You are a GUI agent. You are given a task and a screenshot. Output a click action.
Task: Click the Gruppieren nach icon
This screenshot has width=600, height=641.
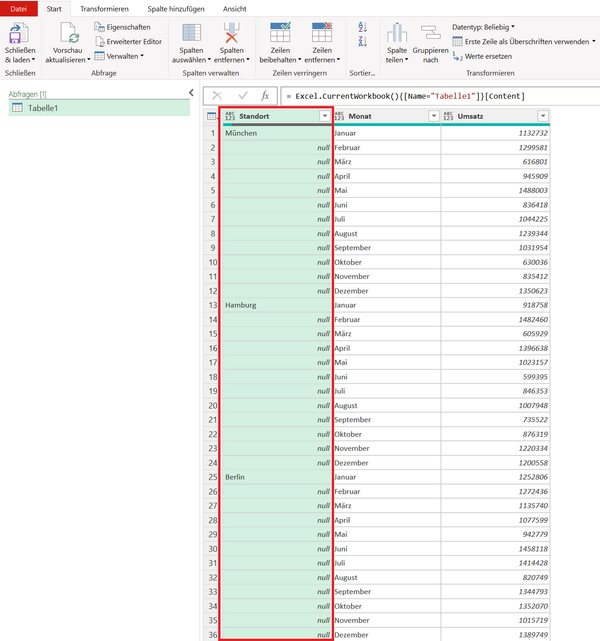click(x=430, y=33)
